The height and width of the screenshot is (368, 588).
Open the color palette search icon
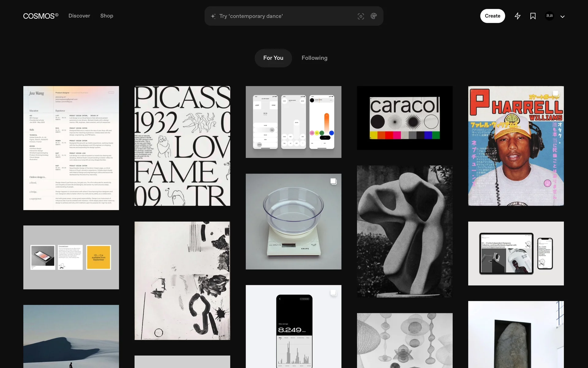point(374,16)
